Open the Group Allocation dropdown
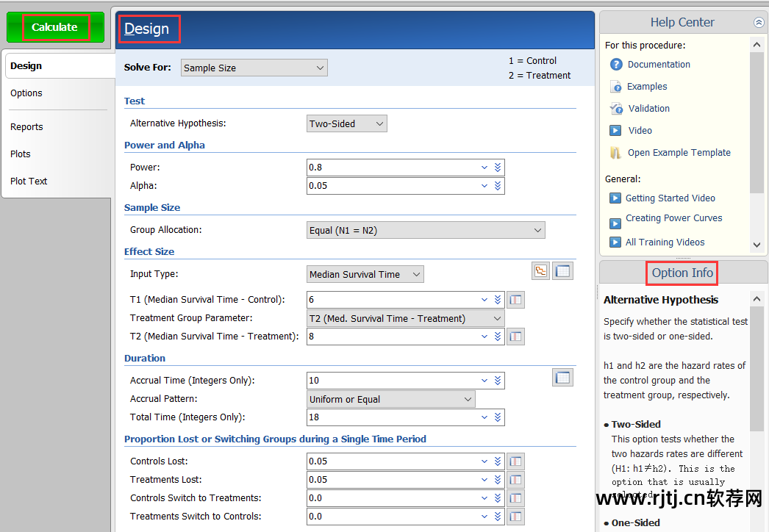Image resolution: width=769 pixels, height=532 pixels. click(x=426, y=231)
